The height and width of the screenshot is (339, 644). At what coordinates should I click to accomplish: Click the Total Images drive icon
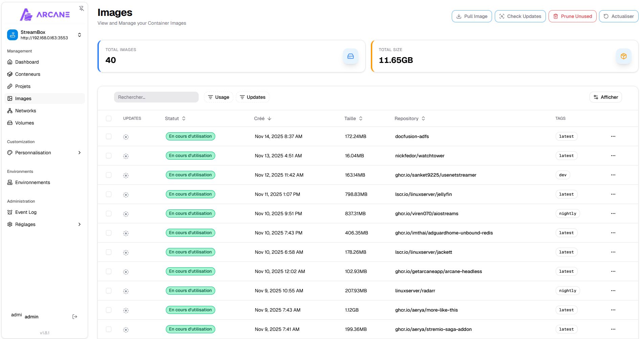click(350, 56)
